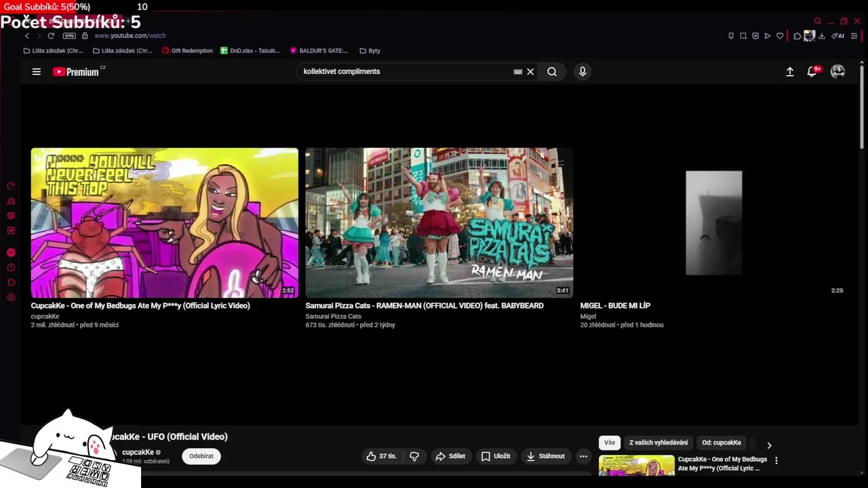The width and height of the screenshot is (868, 488).
Task: Open the BALDUR'S GATE bookmark
Action: click(x=319, y=51)
